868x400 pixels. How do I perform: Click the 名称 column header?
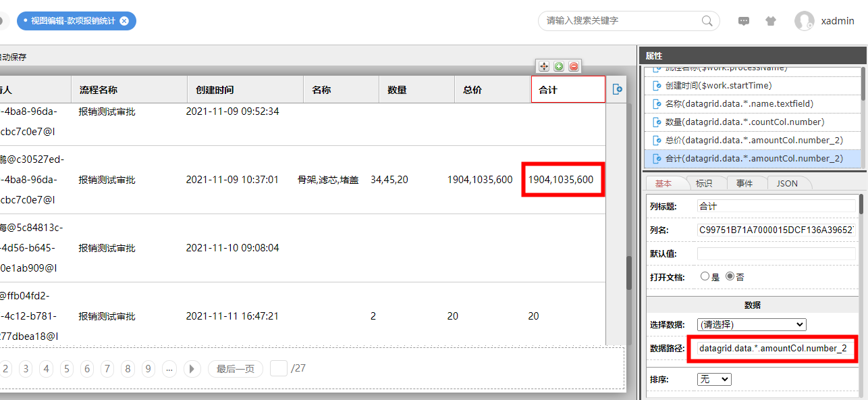coord(342,89)
